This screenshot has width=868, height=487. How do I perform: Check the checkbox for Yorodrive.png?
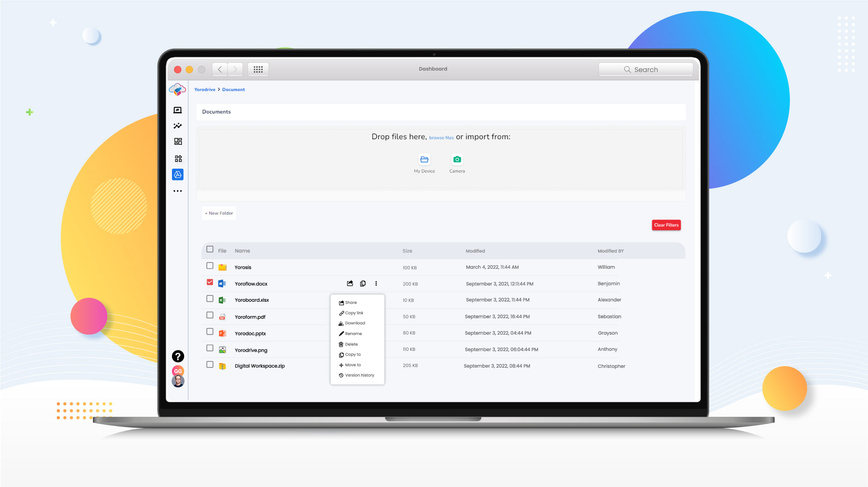[x=209, y=348]
